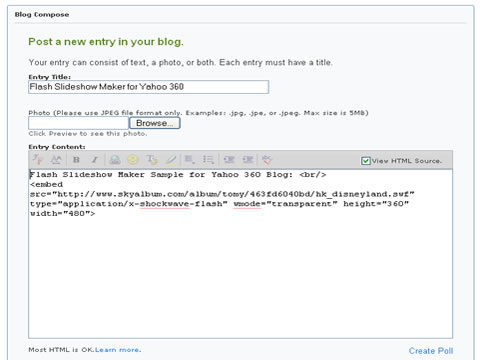Open bulleted list tool
Screen dimensions: 480x360
(x=209, y=160)
